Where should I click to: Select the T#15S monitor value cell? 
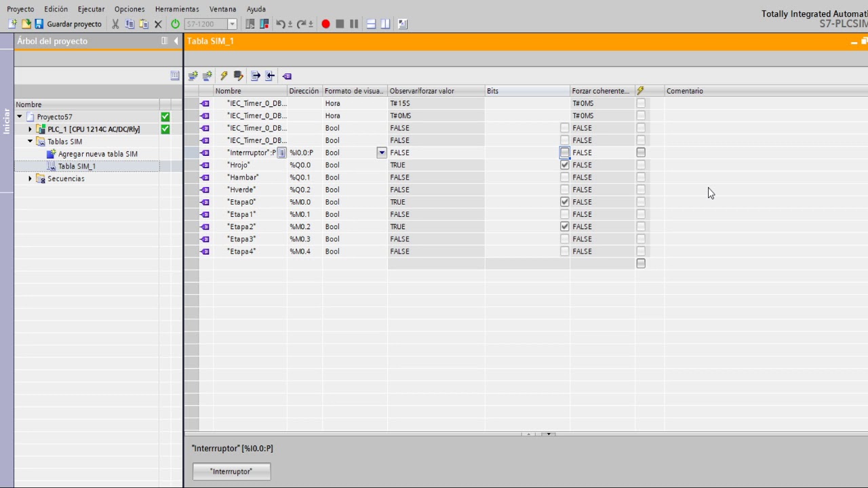tap(436, 103)
